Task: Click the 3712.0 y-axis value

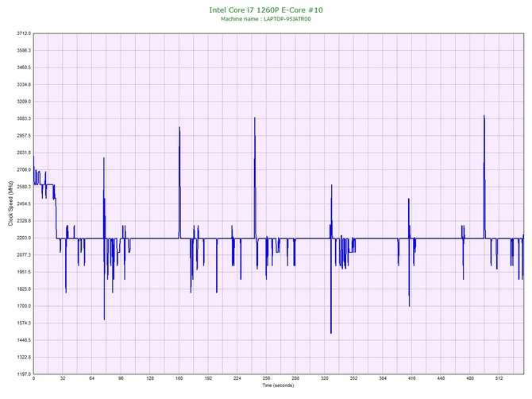Action: 24,33
